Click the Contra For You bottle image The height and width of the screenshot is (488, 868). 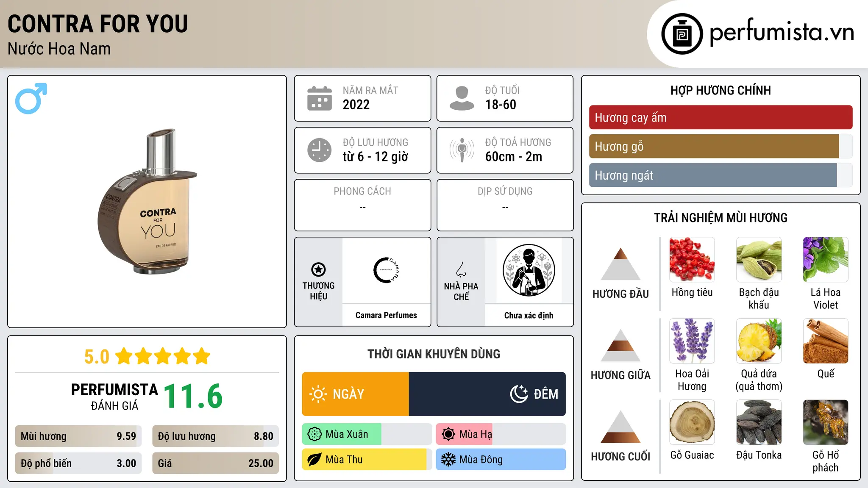tap(147, 202)
